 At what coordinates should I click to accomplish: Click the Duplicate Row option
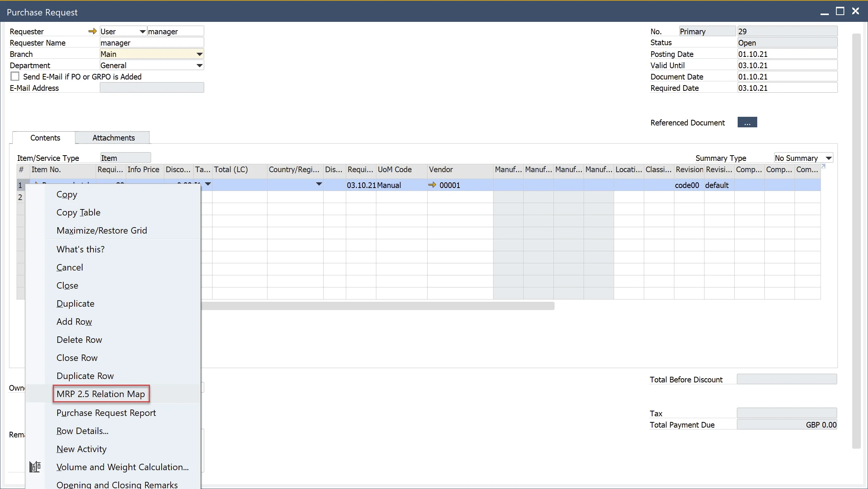coord(85,376)
